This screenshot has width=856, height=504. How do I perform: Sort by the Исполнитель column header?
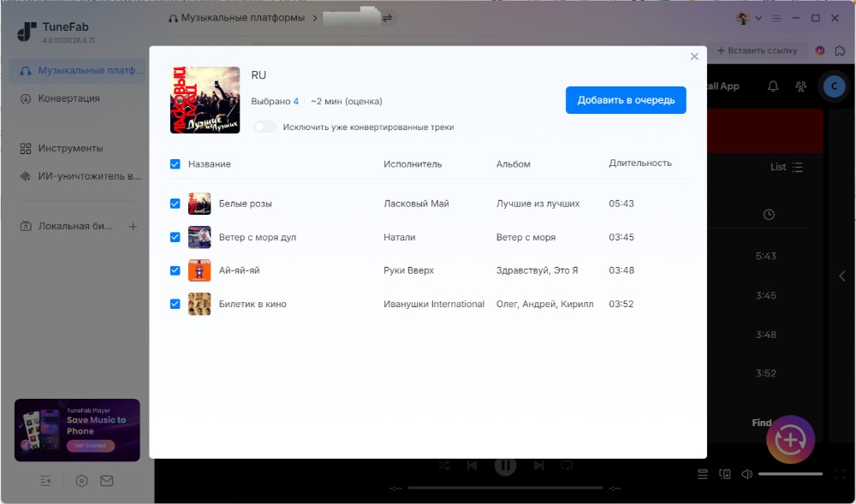coord(413,164)
